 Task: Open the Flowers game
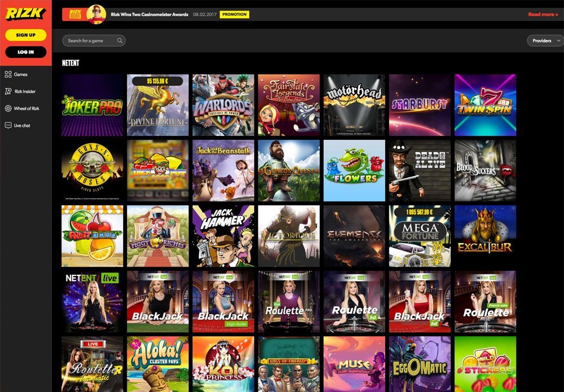coord(354,170)
